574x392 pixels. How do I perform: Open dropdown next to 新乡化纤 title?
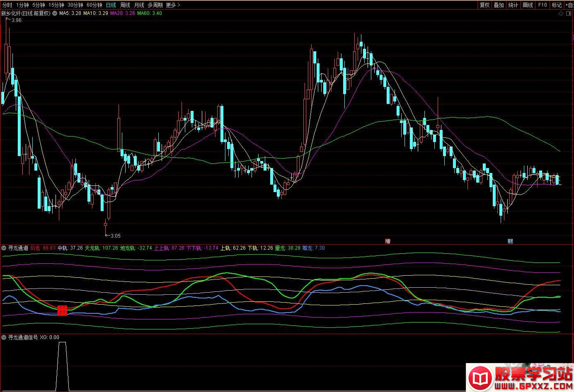[55, 13]
